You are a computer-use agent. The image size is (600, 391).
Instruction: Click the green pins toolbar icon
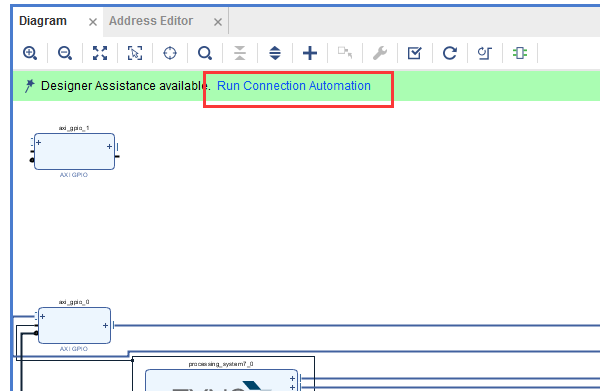(520, 53)
